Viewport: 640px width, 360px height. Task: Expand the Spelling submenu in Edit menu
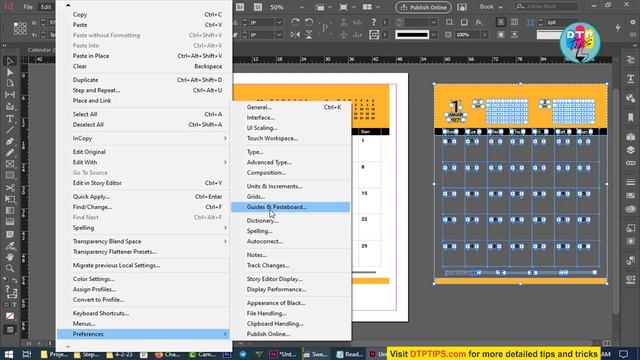tap(149, 228)
